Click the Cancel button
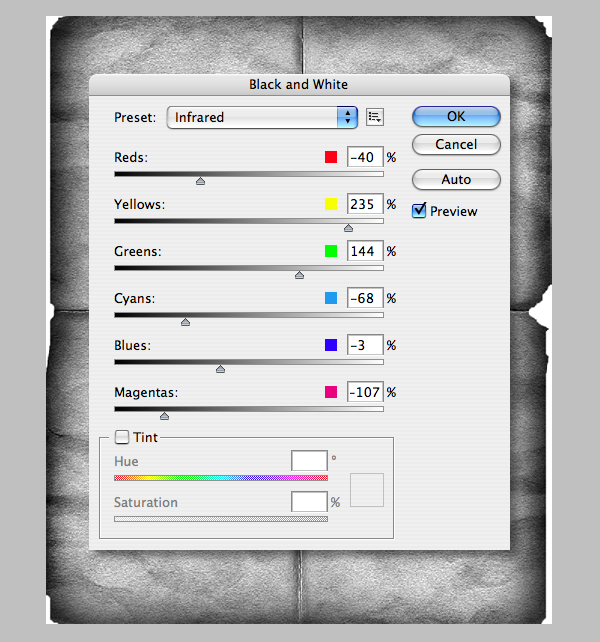 pyautogui.click(x=456, y=145)
